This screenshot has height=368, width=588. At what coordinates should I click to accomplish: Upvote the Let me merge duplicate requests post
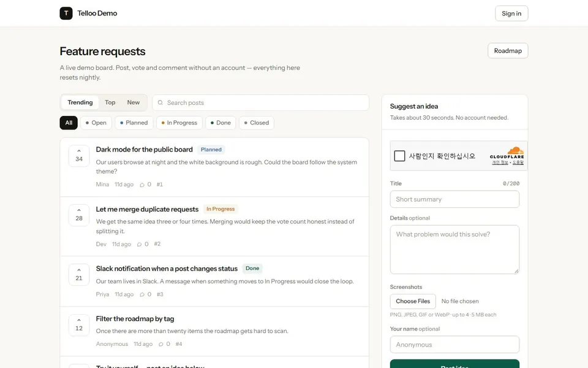pyautogui.click(x=79, y=215)
